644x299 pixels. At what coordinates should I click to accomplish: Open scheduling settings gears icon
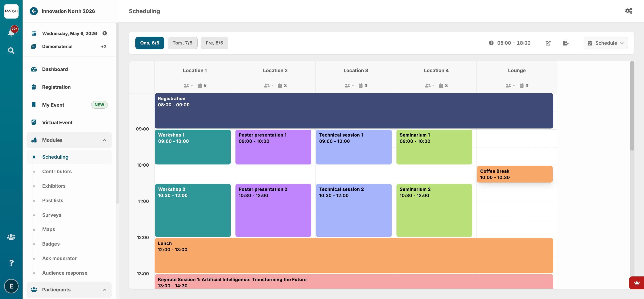point(629,11)
